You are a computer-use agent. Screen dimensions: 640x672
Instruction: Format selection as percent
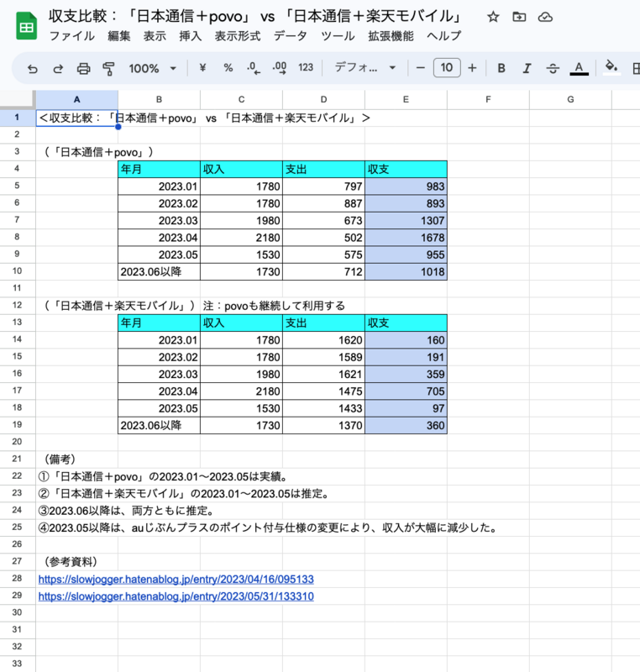228,68
